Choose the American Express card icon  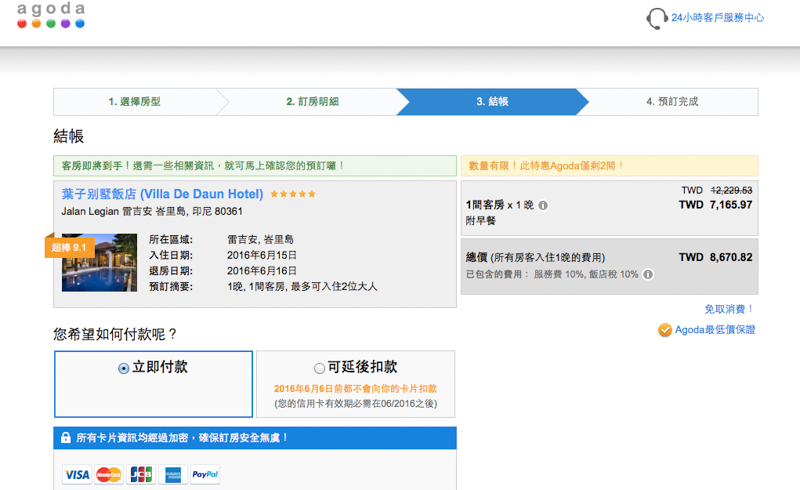173,475
